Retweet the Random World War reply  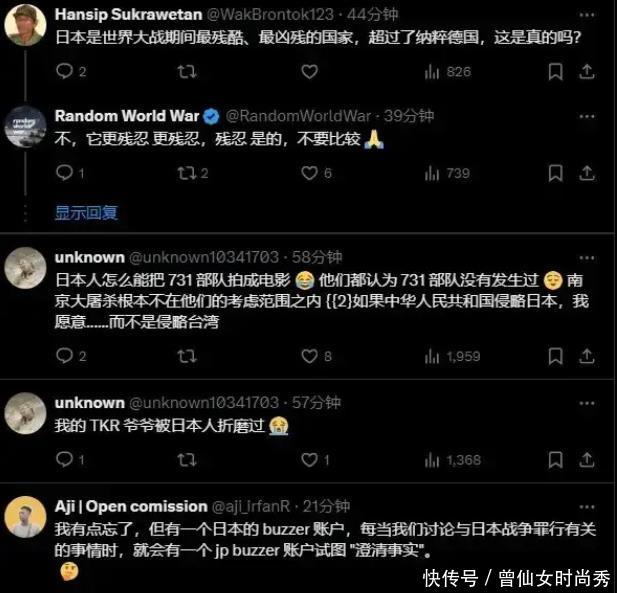coord(192,173)
